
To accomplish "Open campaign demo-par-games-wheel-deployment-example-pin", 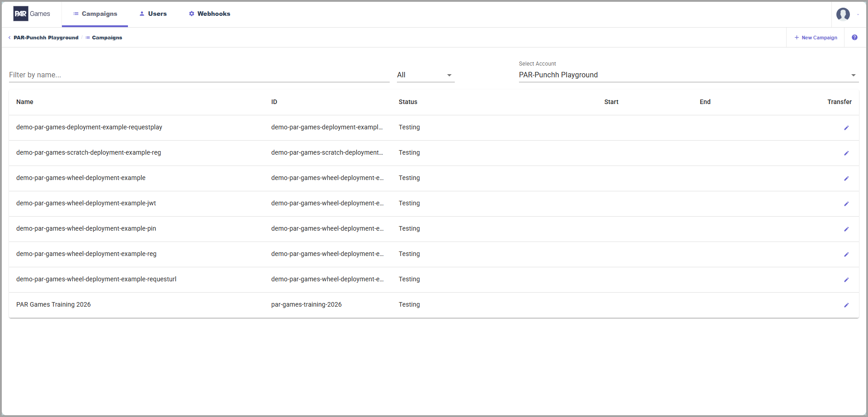I will (86, 228).
